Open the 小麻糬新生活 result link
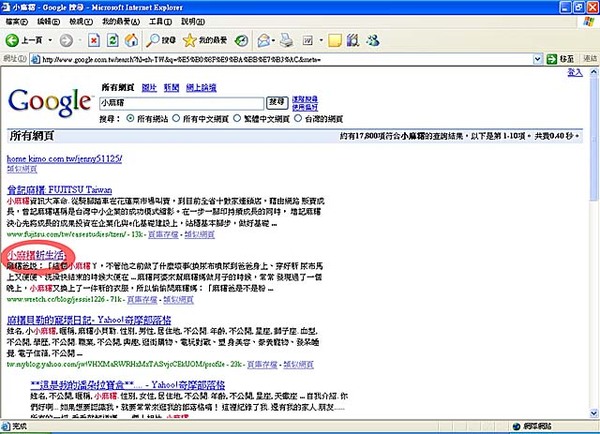This screenshot has width=600, height=434. tap(37, 255)
